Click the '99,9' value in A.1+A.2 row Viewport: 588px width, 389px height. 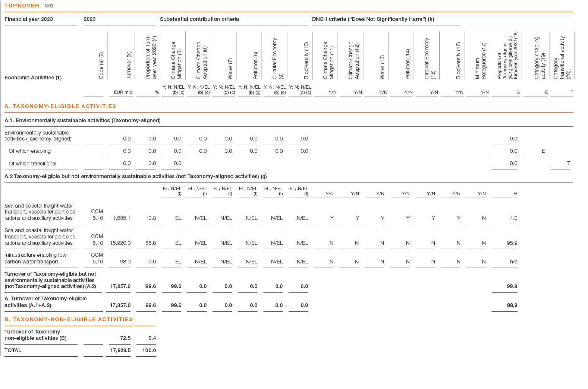(x=512, y=305)
